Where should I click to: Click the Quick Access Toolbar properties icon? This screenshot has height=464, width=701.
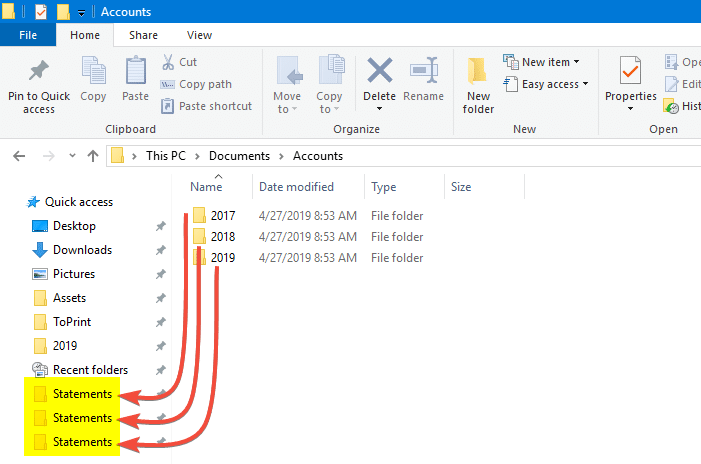41,12
